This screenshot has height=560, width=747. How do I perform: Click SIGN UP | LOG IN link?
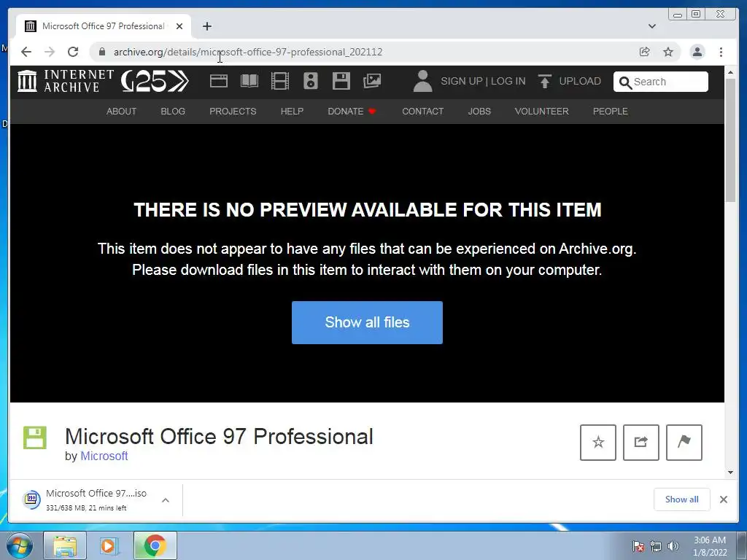coord(483,81)
